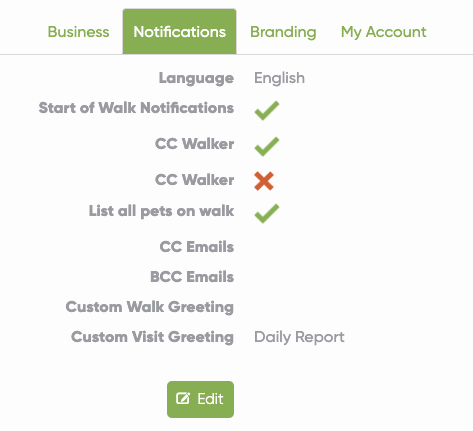Click the BCC Emails label
Image resolution: width=473 pixels, height=431 pixels.
(x=192, y=277)
